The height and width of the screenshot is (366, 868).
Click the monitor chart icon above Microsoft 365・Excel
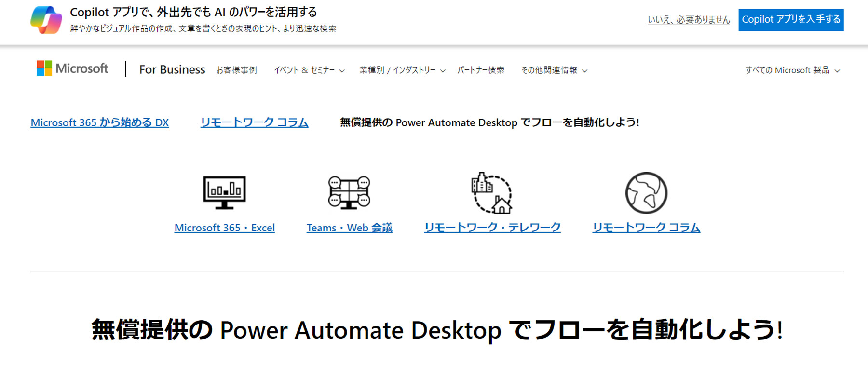pyautogui.click(x=225, y=192)
